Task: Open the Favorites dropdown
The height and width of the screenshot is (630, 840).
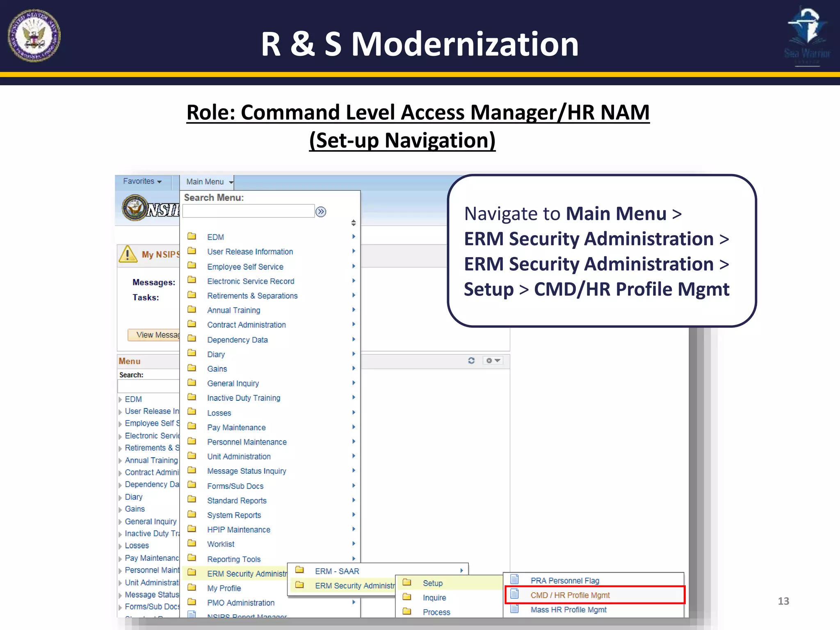Action: [142, 181]
